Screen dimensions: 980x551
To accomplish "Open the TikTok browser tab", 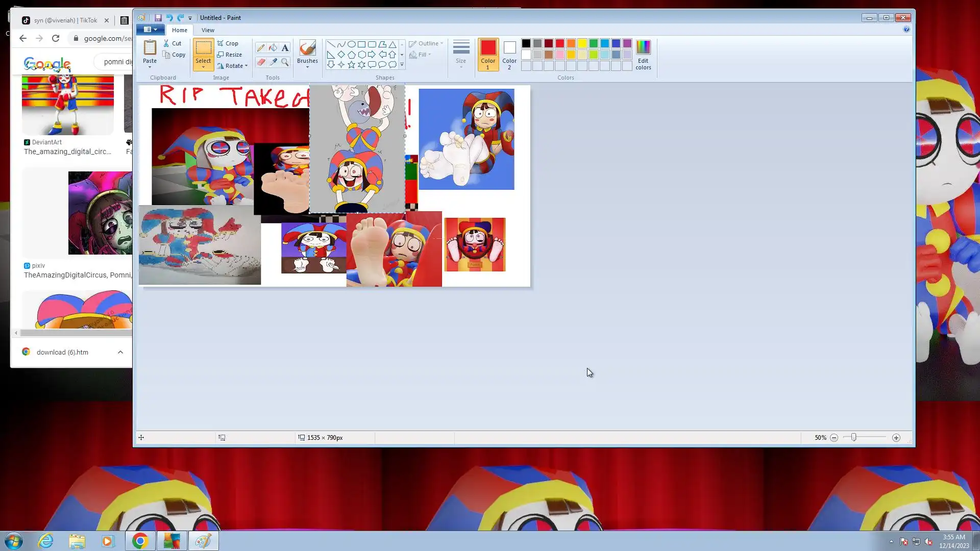I will pos(65,20).
